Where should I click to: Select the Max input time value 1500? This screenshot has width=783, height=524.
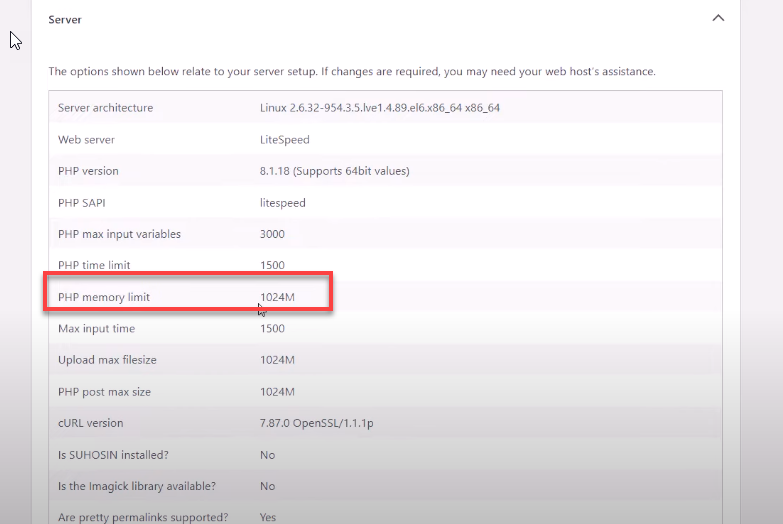pos(272,329)
